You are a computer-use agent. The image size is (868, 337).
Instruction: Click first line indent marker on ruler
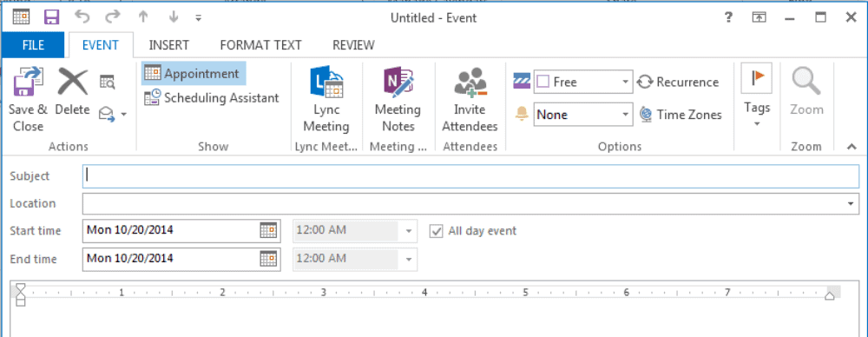tap(21, 287)
